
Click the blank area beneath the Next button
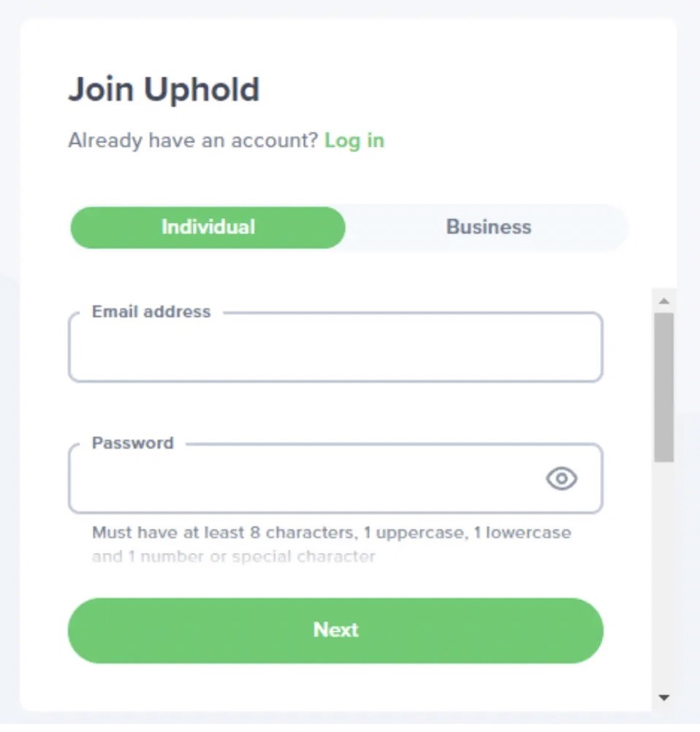(x=335, y=686)
